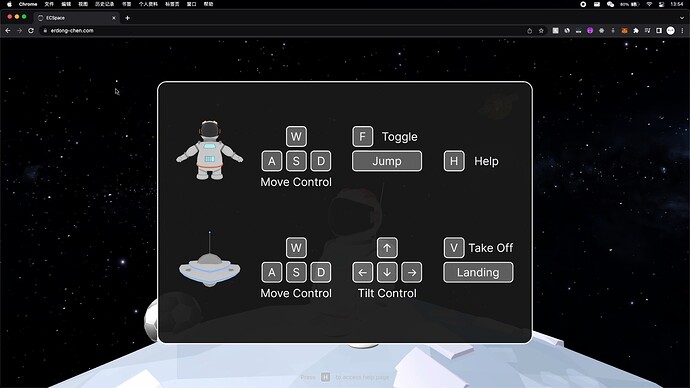The height and width of the screenshot is (388, 690).
Task: Click the left arrow tilt key
Action: [363, 272]
